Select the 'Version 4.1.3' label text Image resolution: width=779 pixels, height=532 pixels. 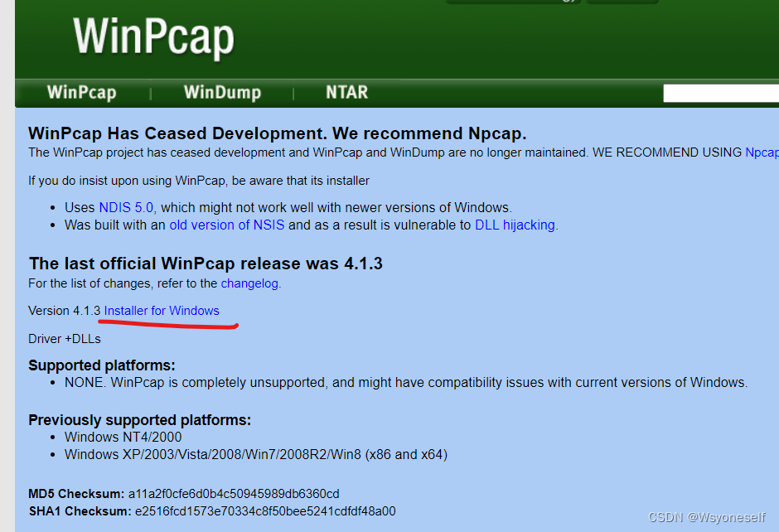click(62, 311)
